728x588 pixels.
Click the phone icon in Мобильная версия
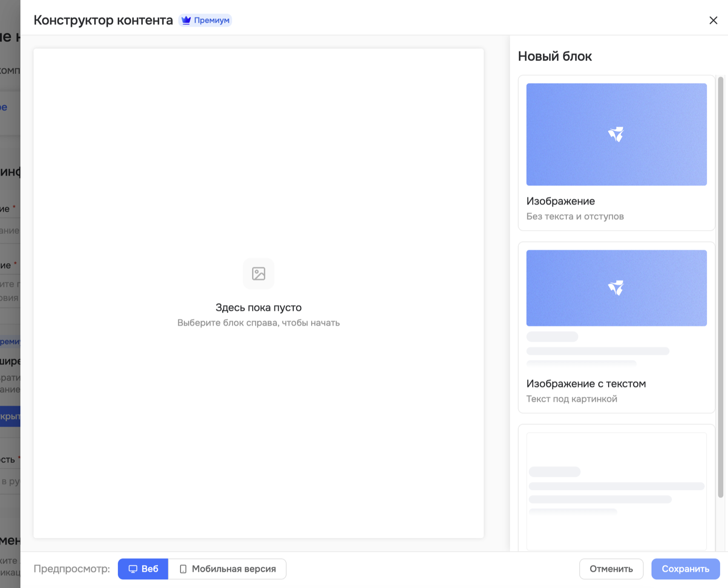click(183, 569)
